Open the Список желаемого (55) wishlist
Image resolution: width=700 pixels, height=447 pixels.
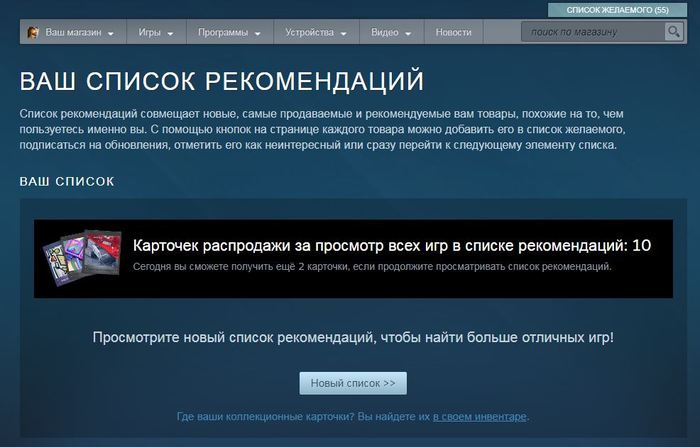(x=617, y=10)
